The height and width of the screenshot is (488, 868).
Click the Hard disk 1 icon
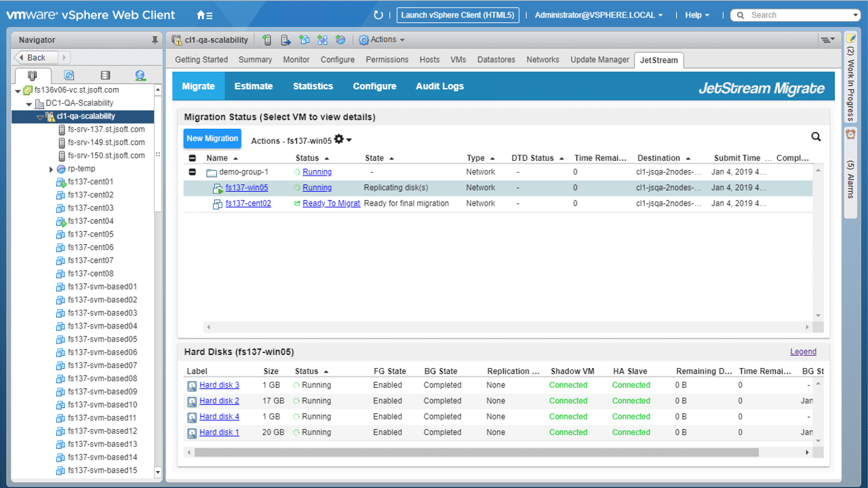point(192,432)
